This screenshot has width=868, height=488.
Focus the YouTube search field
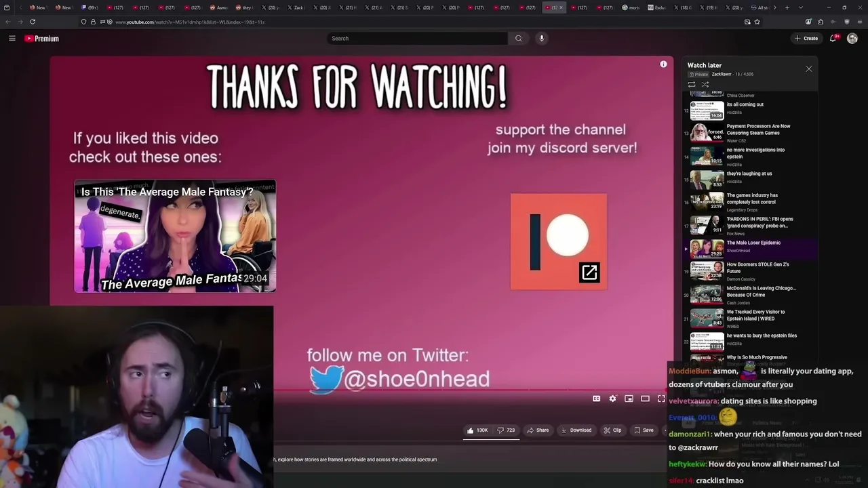point(418,39)
